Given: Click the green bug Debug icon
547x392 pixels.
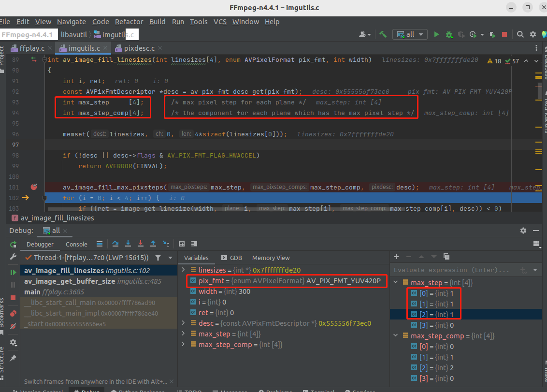Looking at the screenshot, I should coord(449,34).
